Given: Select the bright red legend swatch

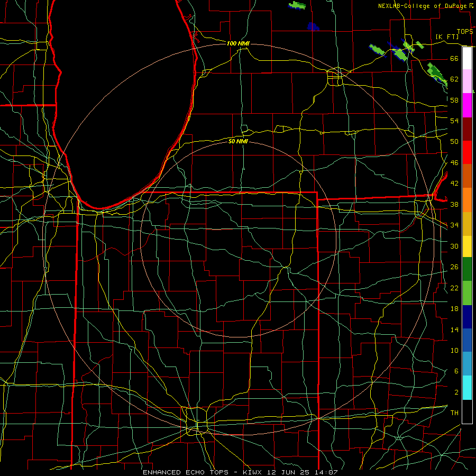Looking at the screenshot, I should coord(467,152).
